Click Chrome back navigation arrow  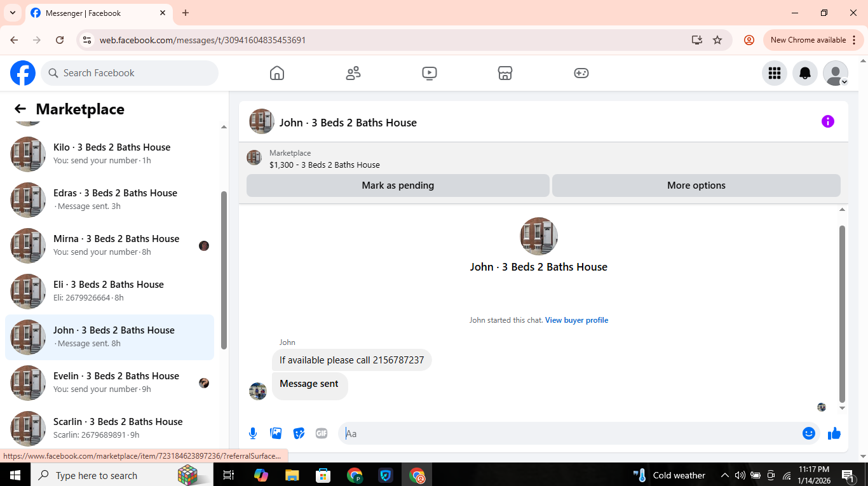(x=14, y=40)
